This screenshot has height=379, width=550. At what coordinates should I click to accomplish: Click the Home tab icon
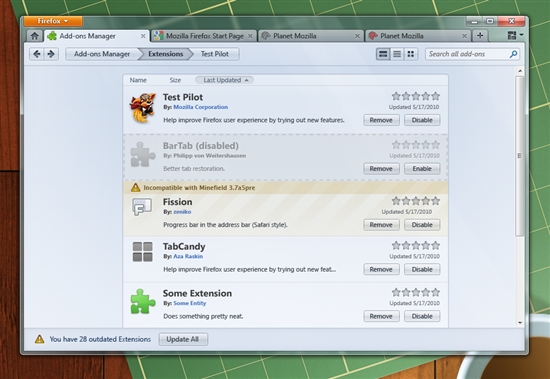34,36
